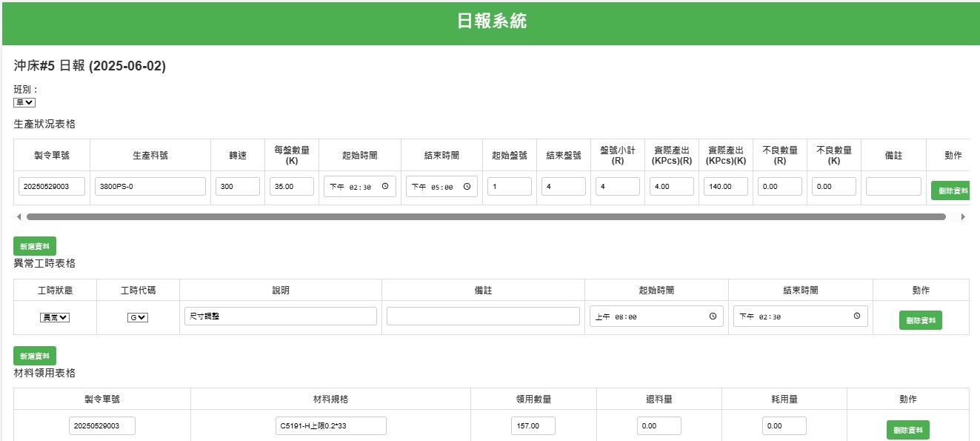Click 領用數量 field showing 157.00
Viewport: 980px width, 441px height.
click(533, 426)
